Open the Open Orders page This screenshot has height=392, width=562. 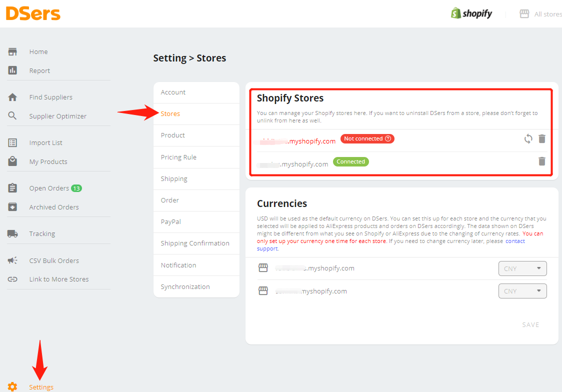coord(49,188)
